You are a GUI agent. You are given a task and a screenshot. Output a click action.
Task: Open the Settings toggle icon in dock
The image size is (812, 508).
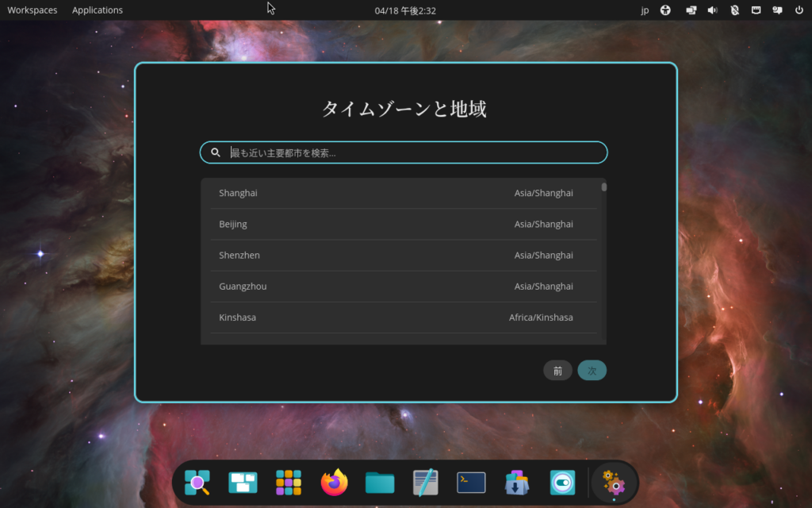coord(562,483)
